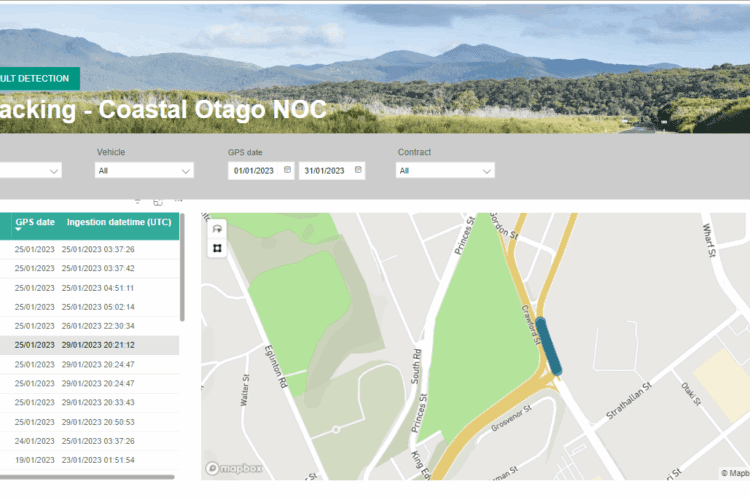Select the row ingested 23/01/2023 01:51:54

(98, 459)
